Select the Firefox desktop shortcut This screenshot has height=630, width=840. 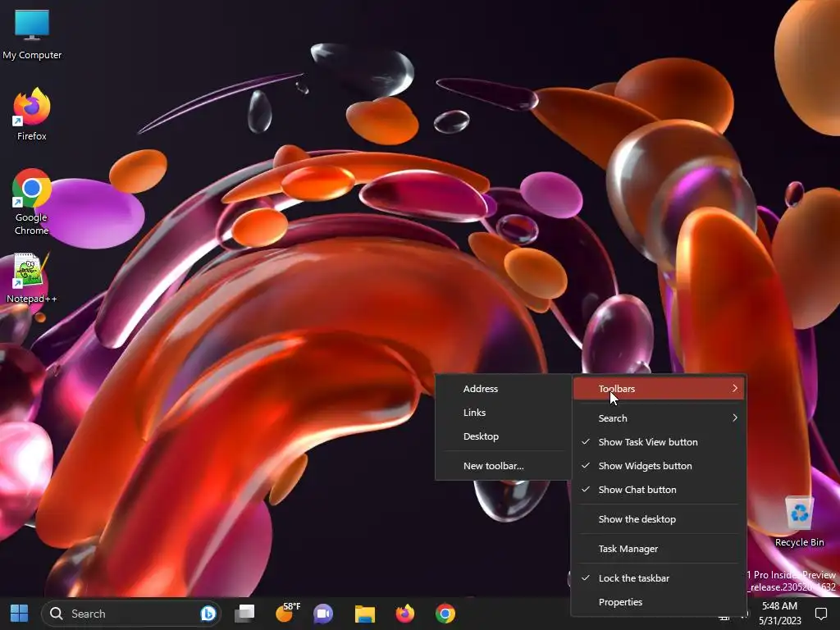click(32, 114)
